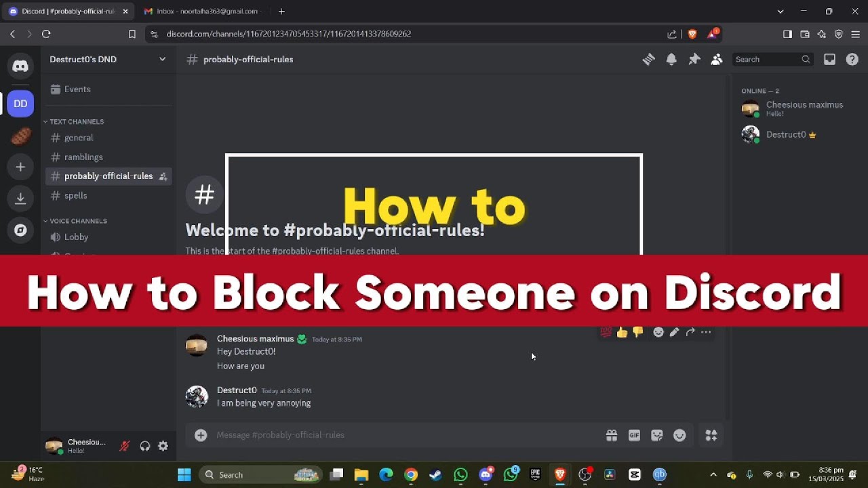Edit message with pencil icon

pos(674,332)
